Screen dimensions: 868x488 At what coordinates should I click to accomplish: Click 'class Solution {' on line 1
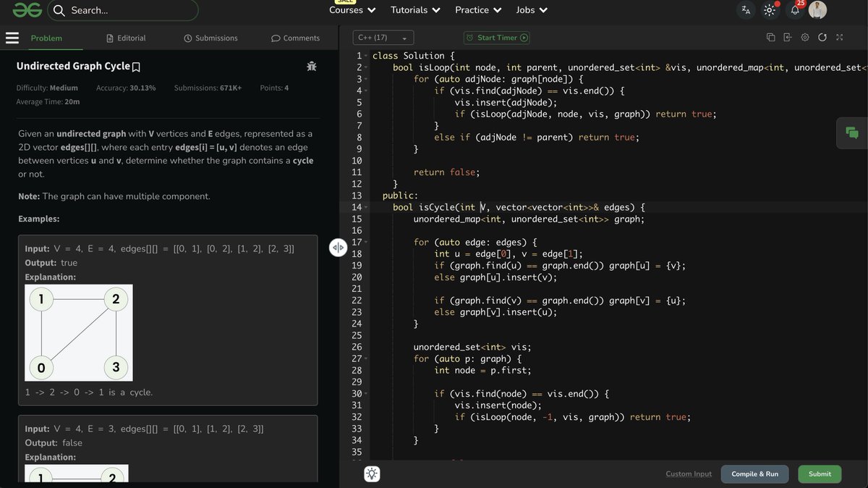[x=413, y=56]
